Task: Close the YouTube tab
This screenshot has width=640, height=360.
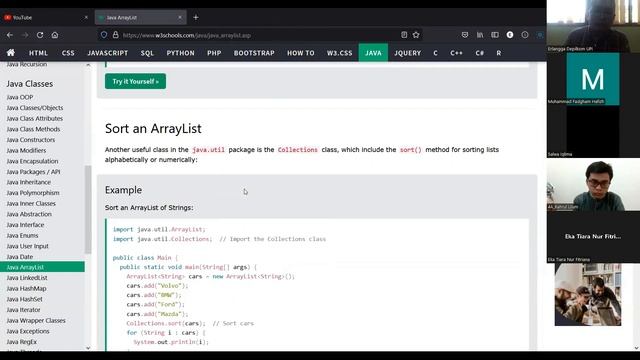Action: (86, 18)
